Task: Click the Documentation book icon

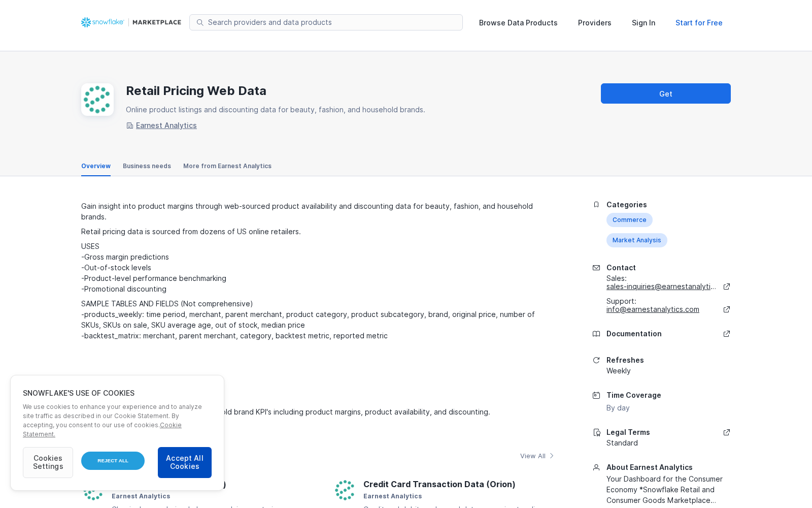Action: 596,334
